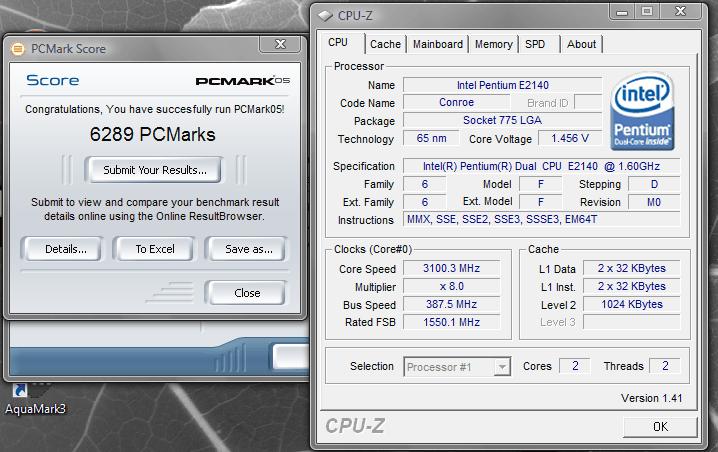
Task: Click the empty Level 3 cache field
Action: (x=631, y=322)
